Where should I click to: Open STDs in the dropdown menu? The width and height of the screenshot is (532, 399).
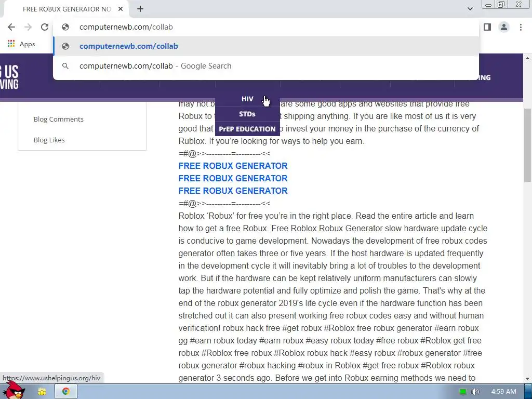pos(247,114)
